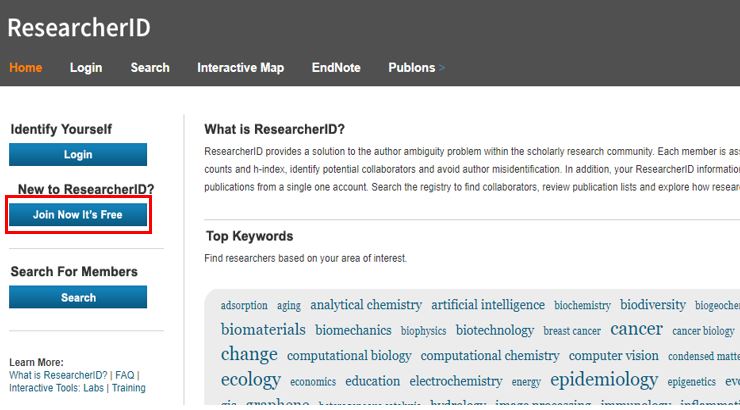Select the computational biology keyword
The width and height of the screenshot is (740, 410).
pos(349,356)
